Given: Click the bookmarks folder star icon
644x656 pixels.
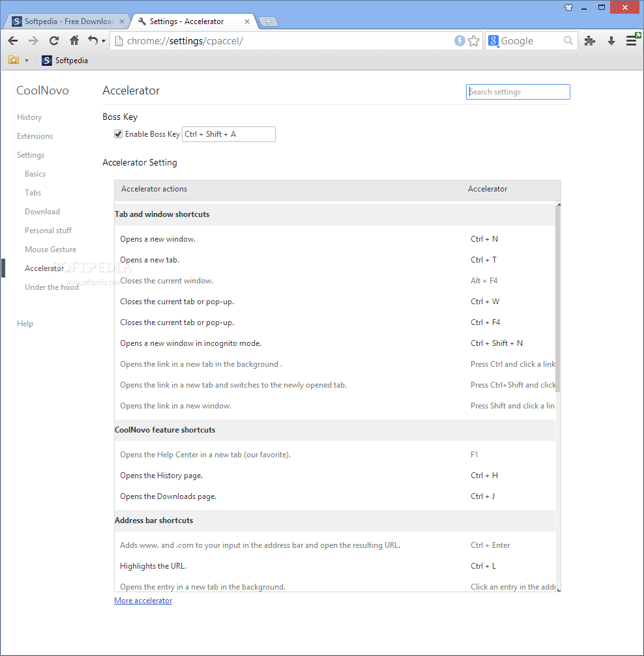Looking at the screenshot, I should point(14,60).
